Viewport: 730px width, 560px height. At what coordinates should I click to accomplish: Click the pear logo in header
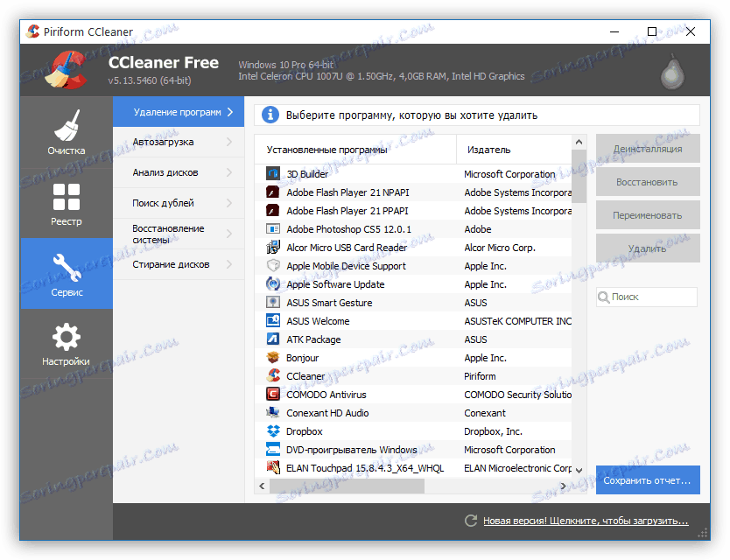672,71
